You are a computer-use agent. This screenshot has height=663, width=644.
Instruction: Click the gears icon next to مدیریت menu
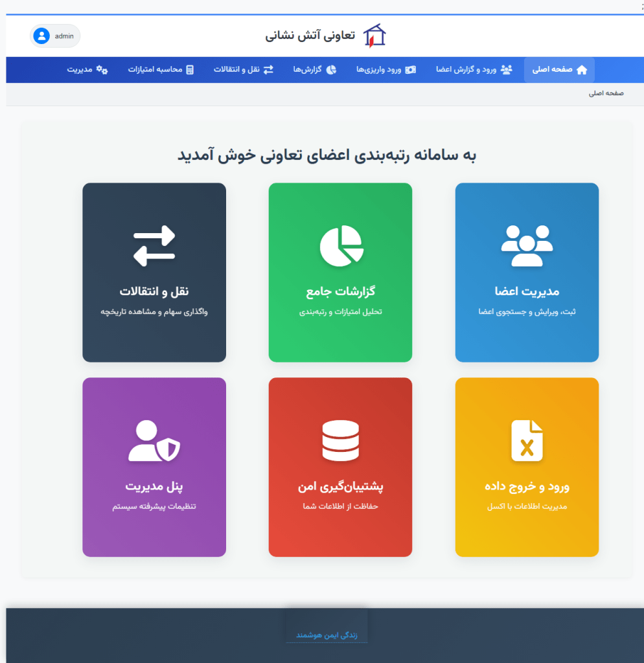pyautogui.click(x=102, y=70)
